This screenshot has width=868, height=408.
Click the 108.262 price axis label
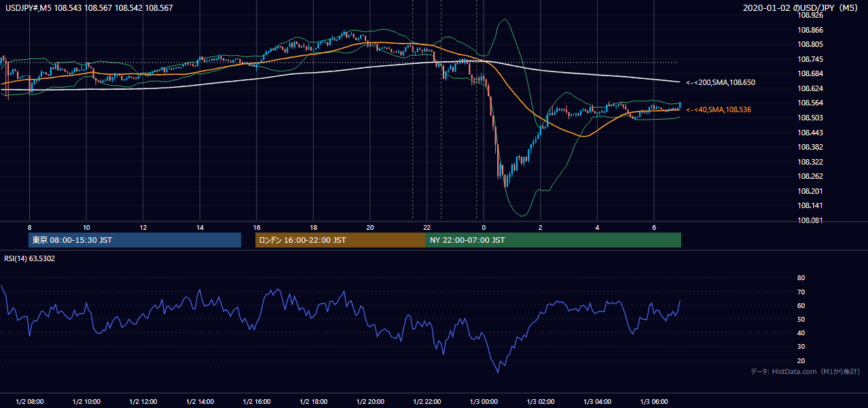coord(810,176)
